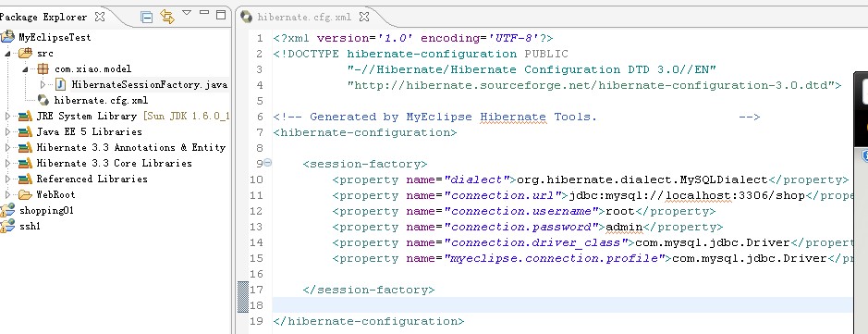Click the Collapse All icon in Package Explorer
868x334 pixels.
147,18
